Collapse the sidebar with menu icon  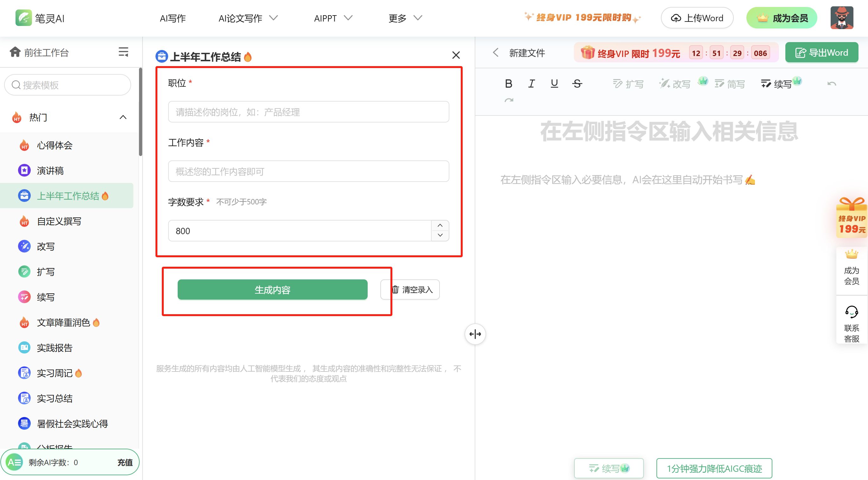click(123, 52)
